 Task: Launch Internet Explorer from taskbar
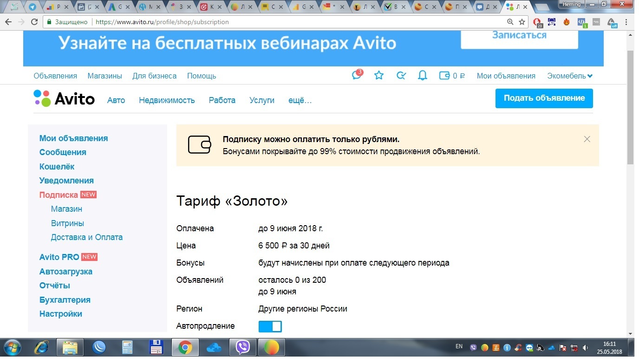(x=42, y=347)
